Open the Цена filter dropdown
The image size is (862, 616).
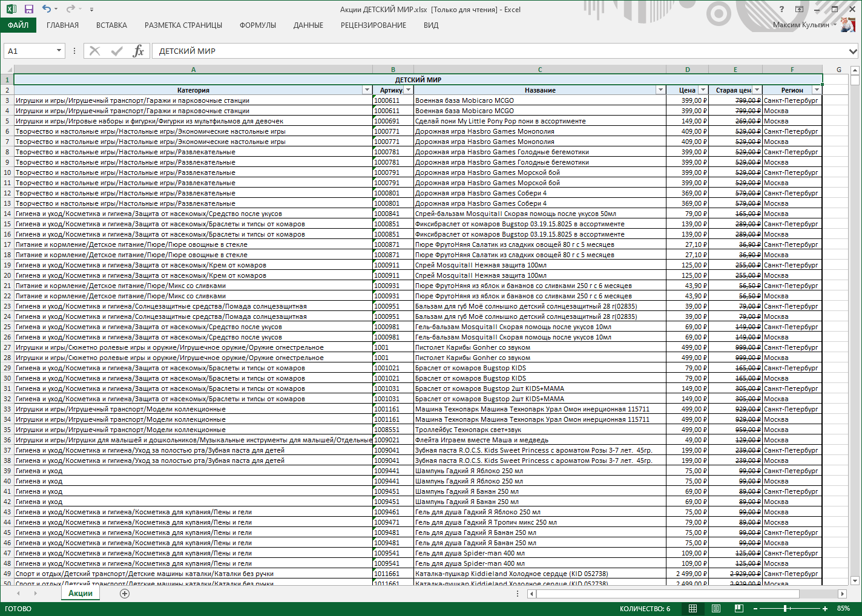pyautogui.click(x=703, y=90)
